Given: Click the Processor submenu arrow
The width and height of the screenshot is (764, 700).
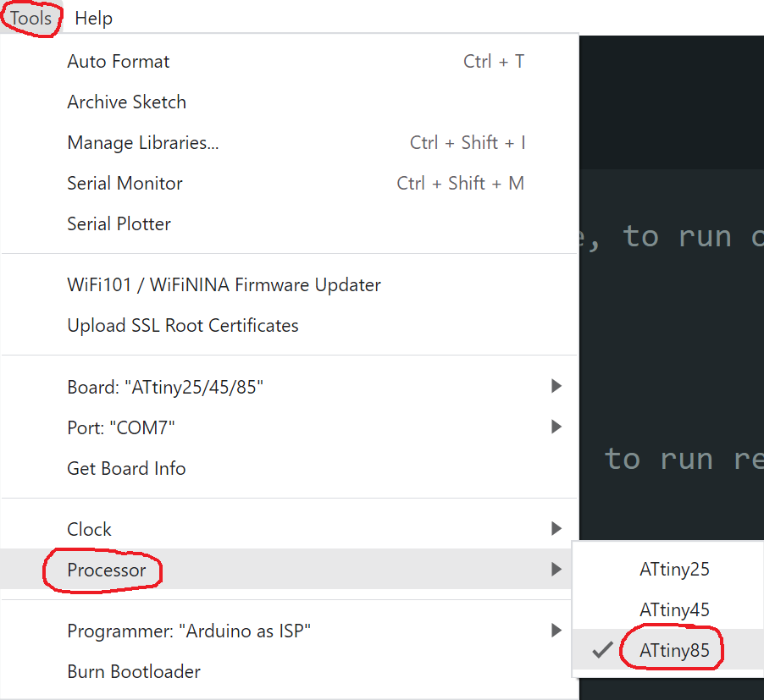Looking at the screenshot, I should tap(556, 570).
